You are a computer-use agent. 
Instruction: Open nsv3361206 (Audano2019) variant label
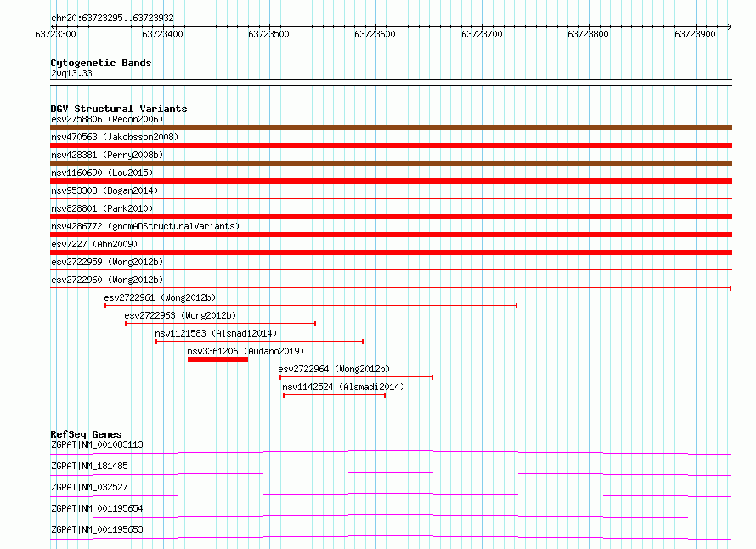pyautogui.click(x=245, y=351)
